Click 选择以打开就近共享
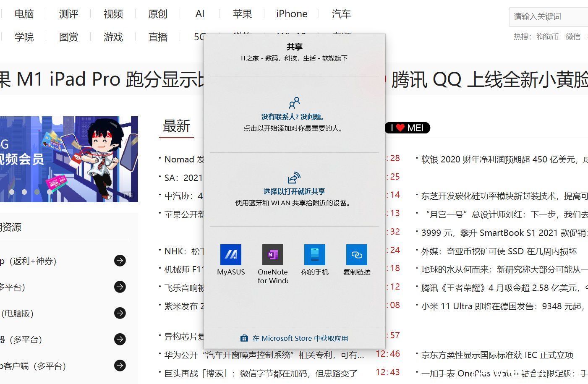This screenshot has width=588, height=384. click(x=294, y=191)
